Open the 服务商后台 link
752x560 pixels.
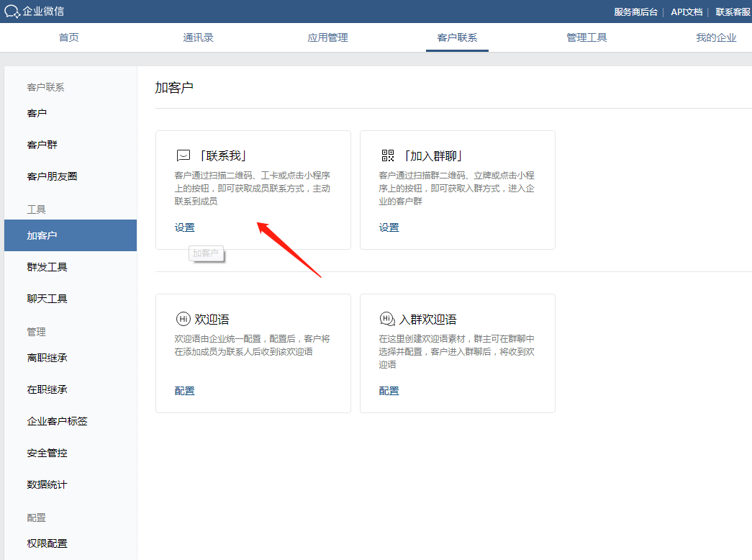coord(635,12)
